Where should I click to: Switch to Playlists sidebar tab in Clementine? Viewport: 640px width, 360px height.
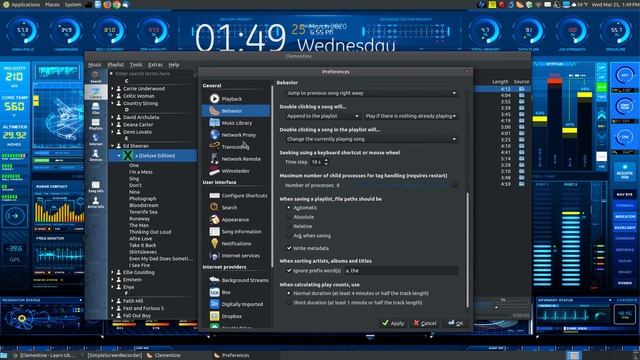(96, 124)
